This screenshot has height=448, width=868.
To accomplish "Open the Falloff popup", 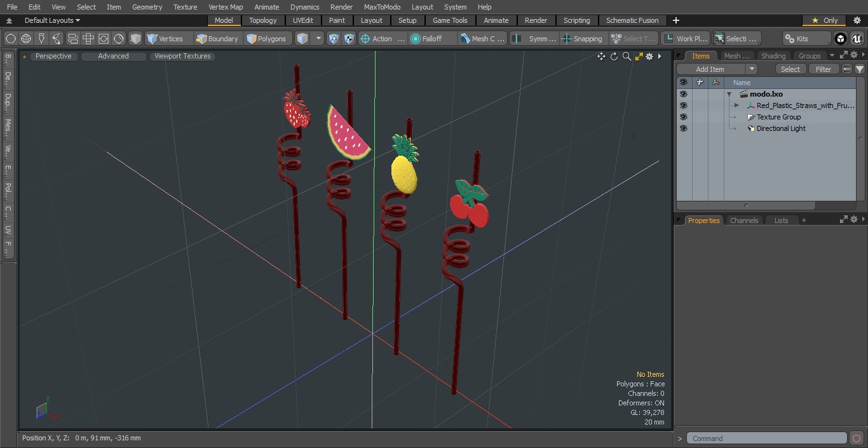I will tap(433, 39).
